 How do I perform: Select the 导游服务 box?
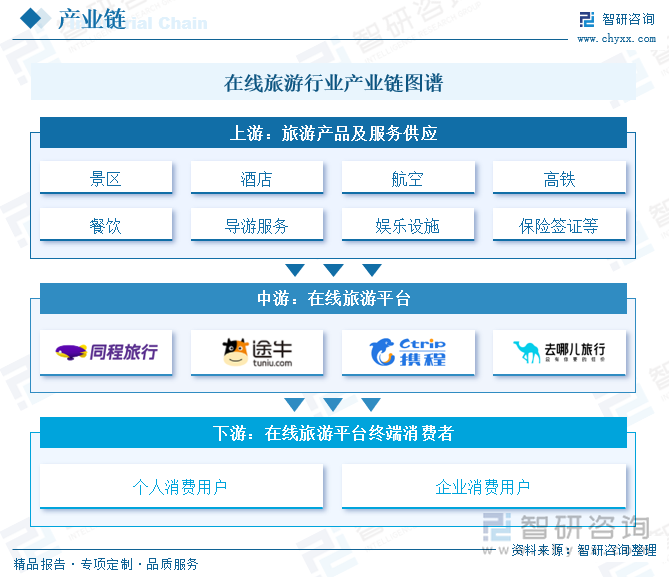click(x=257, y=224)
